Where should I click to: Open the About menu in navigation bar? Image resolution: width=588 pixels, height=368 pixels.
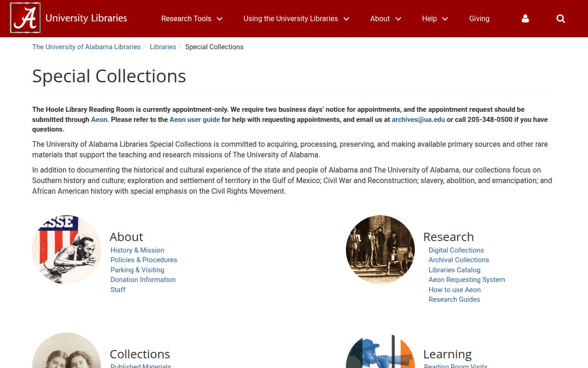tap(380, 18)
